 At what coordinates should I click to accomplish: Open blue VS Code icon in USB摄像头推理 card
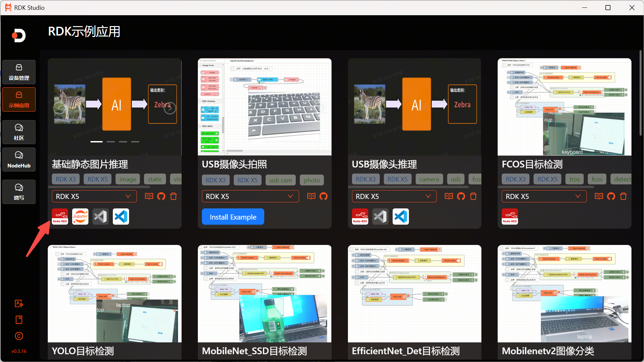point(401,217)
